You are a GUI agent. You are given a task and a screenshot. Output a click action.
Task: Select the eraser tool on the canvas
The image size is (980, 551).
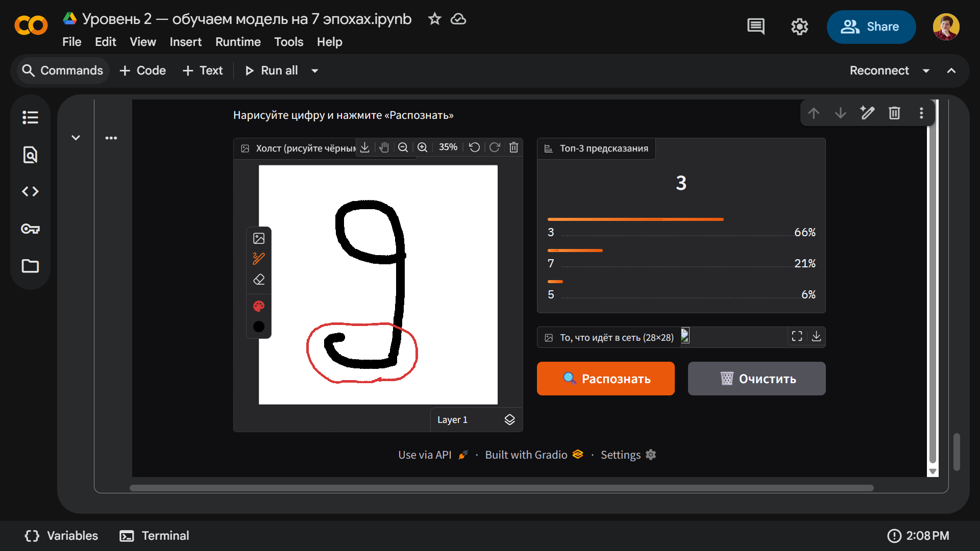pos(259,279)
